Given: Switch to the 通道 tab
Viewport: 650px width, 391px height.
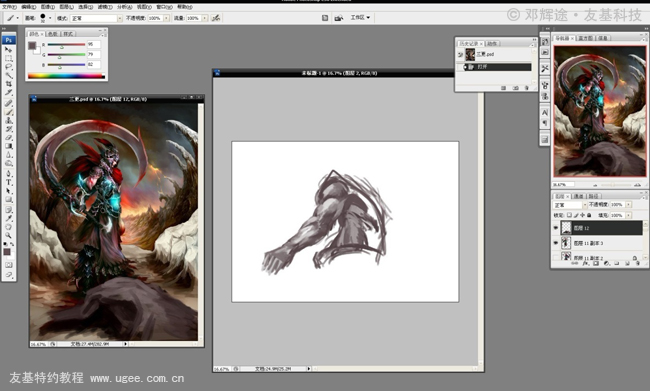Looking at the screenshot, I should click(579, 196).
